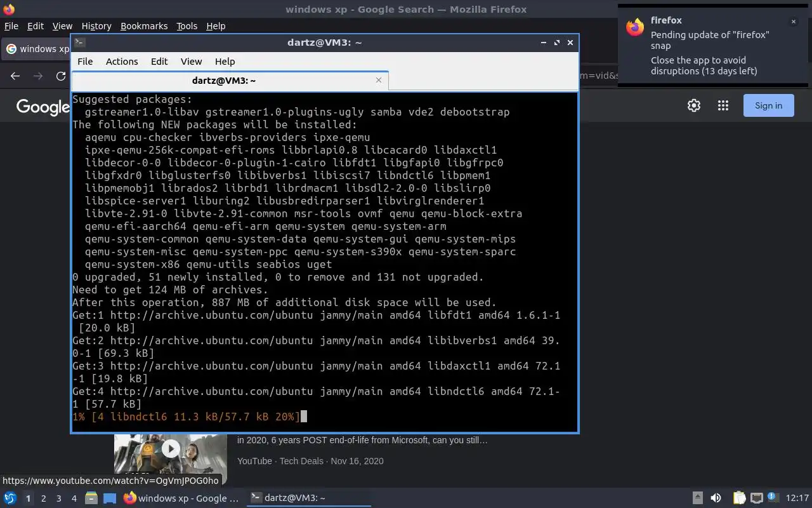Open Firefox View menu
This screenshot has height=508, width=812.
(62, 26)
